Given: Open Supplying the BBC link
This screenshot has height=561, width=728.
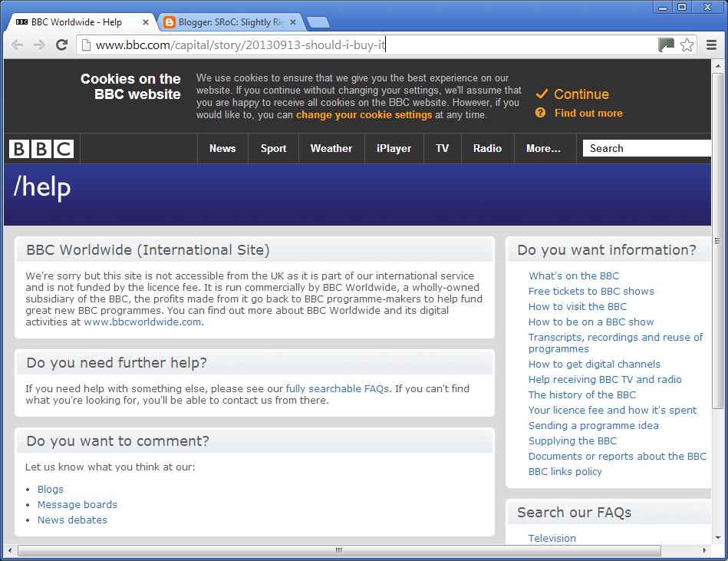Looking at the screenshot, I should [x=572, y=441].
